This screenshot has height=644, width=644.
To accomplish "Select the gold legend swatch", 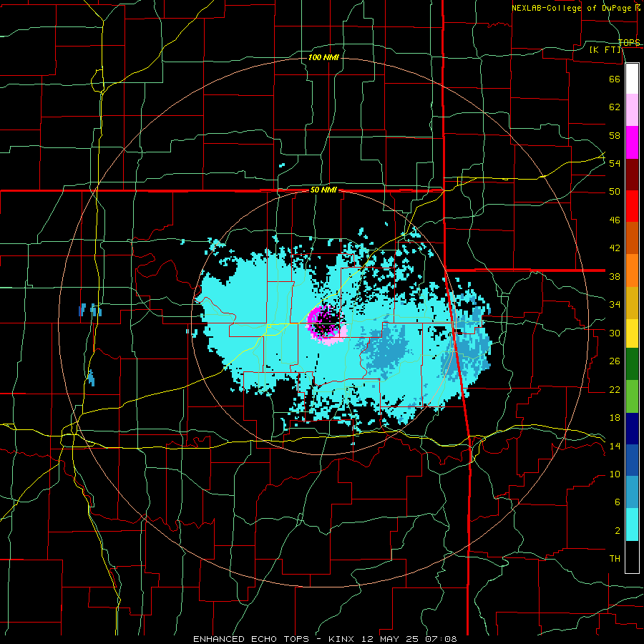I will click(x=632, y=302).
